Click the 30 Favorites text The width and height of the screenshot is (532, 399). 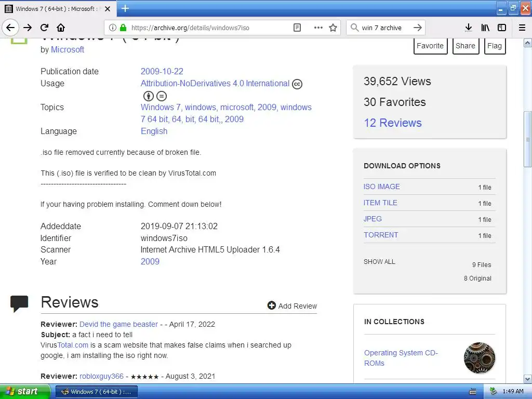(395, 102)
